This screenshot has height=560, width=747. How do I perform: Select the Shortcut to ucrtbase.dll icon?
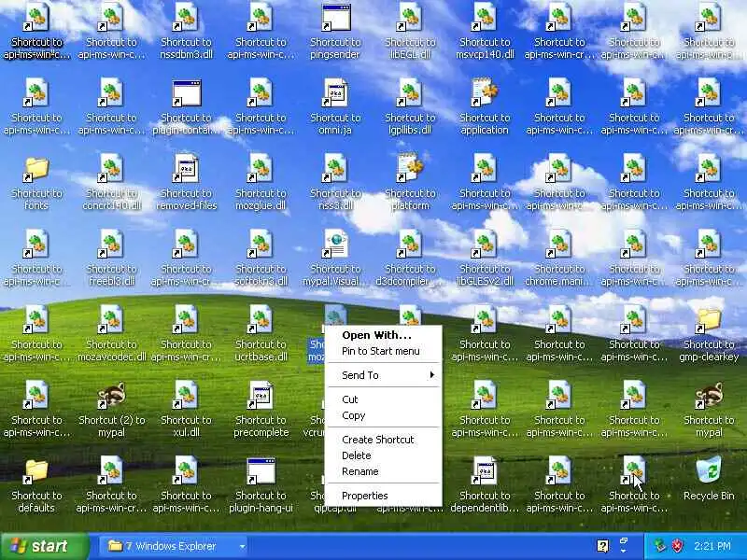[261, 334]
